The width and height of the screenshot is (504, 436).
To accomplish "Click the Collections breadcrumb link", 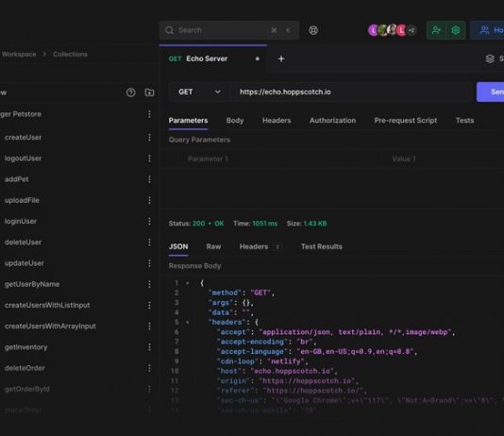I will click(70, 55).
